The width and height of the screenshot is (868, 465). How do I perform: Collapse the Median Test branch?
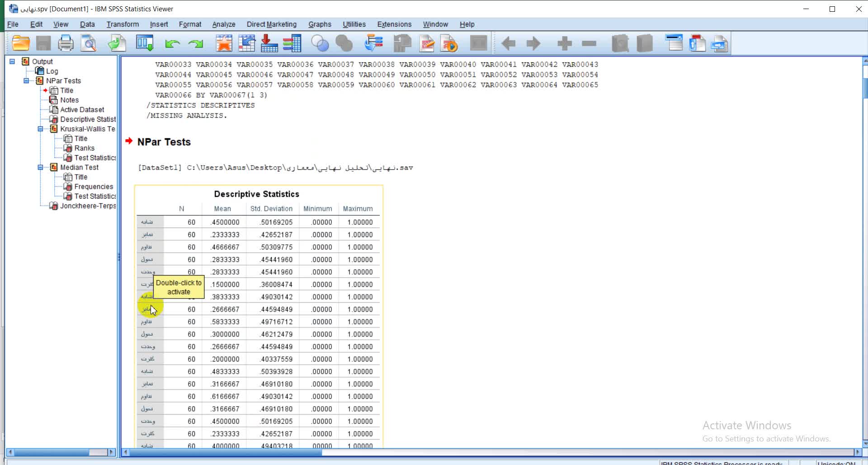coord(40,167)
